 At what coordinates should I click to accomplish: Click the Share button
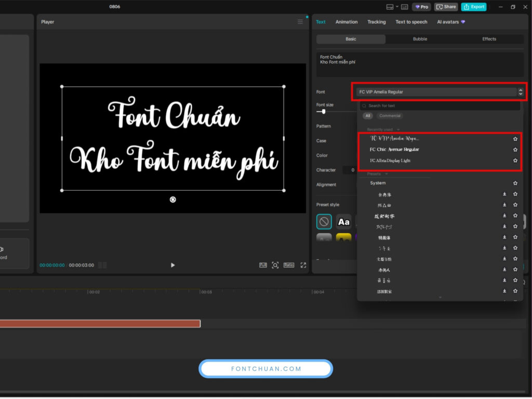pos(446,7)
